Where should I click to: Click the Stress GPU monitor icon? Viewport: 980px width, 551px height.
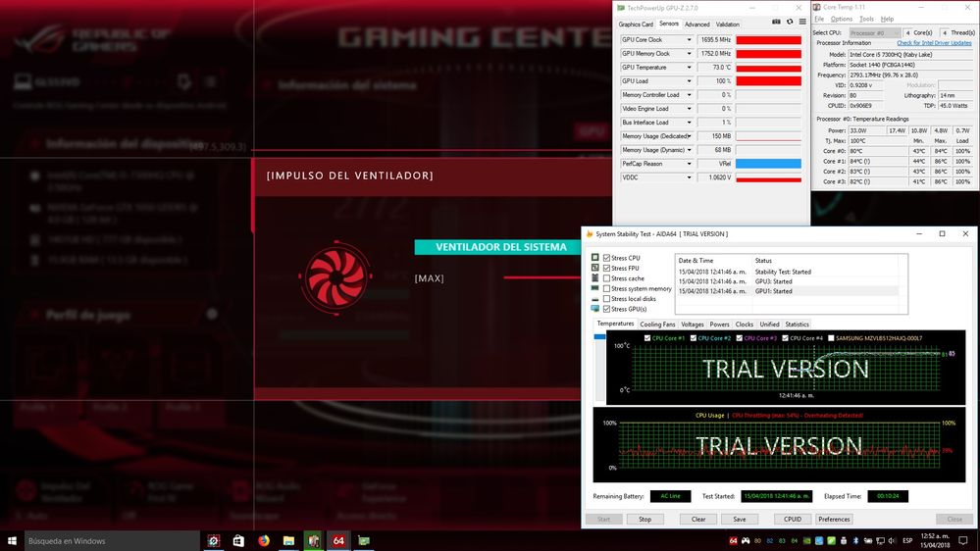point(595,309)
